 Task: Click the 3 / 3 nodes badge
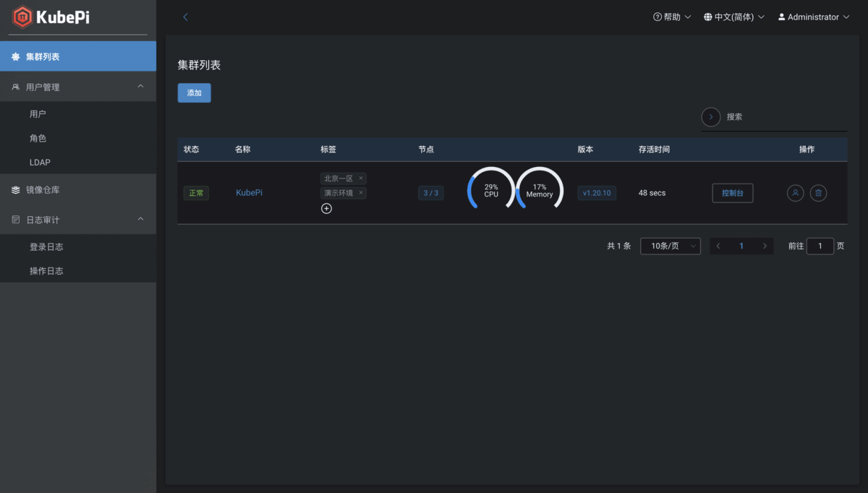tap(431, 193)
